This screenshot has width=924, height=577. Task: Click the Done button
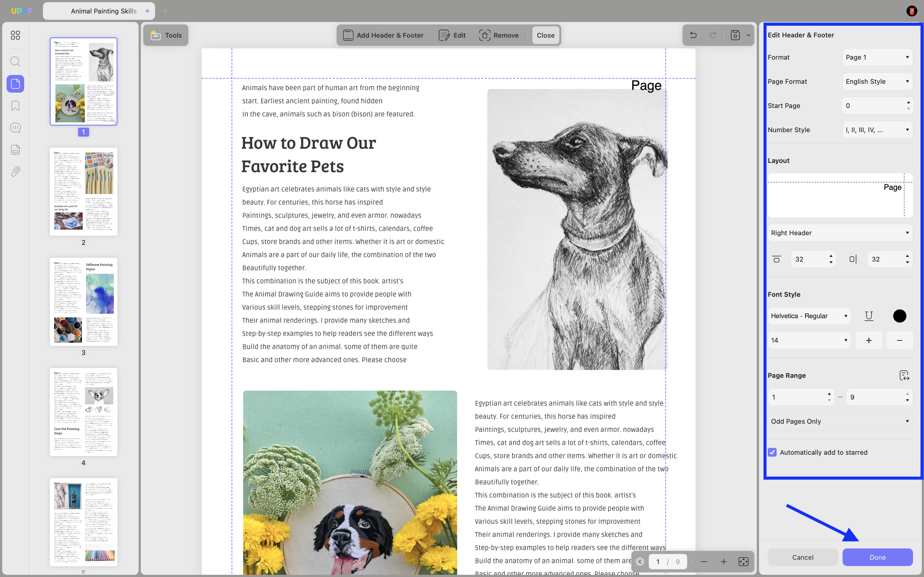point(878,557)
